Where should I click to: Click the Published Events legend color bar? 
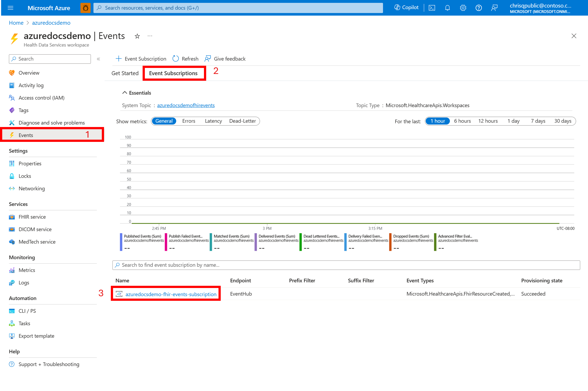[x=121, y=242]
